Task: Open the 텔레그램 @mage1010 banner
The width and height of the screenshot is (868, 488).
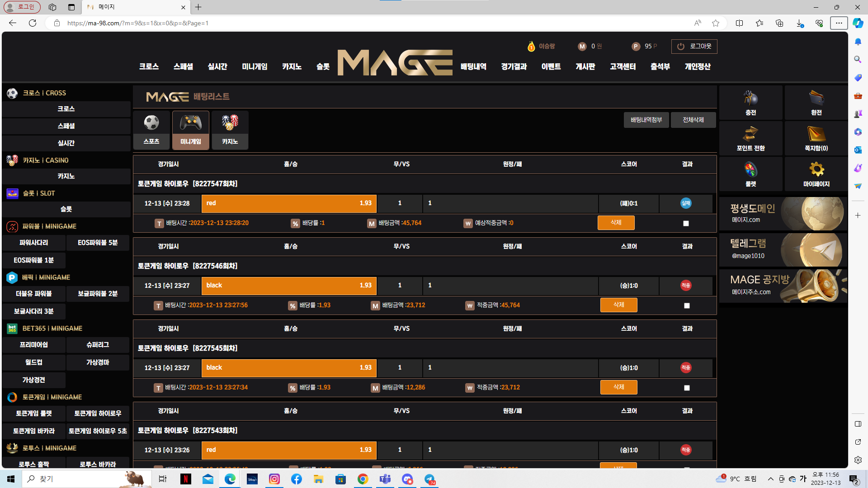Action: tap(783, 249)
